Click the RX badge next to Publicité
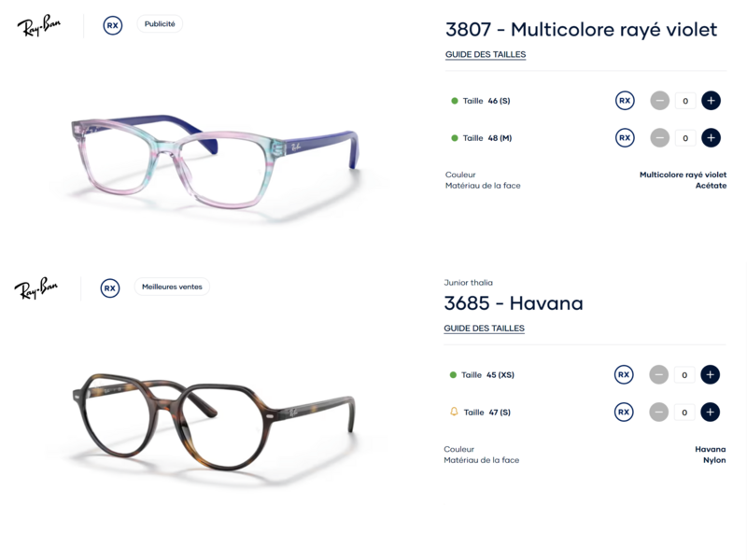The width and height of the screenshot is (747, 560). coord(112,25)
